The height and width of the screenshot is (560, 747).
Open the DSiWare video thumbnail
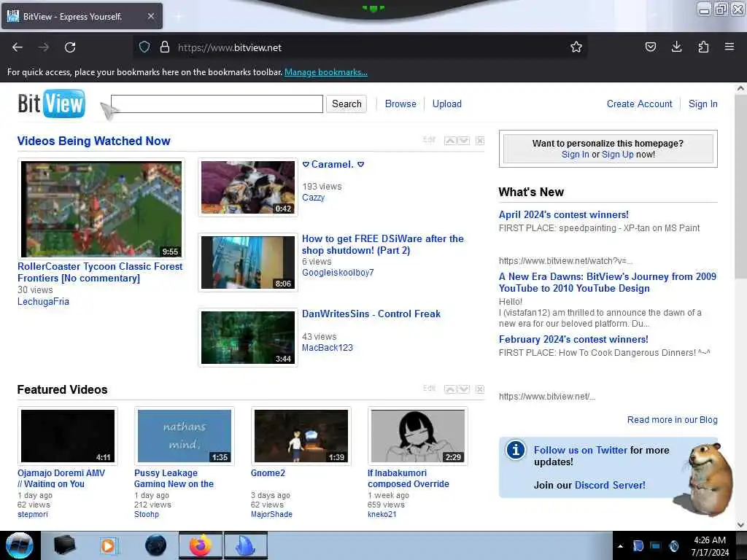[x=248, y=262]
